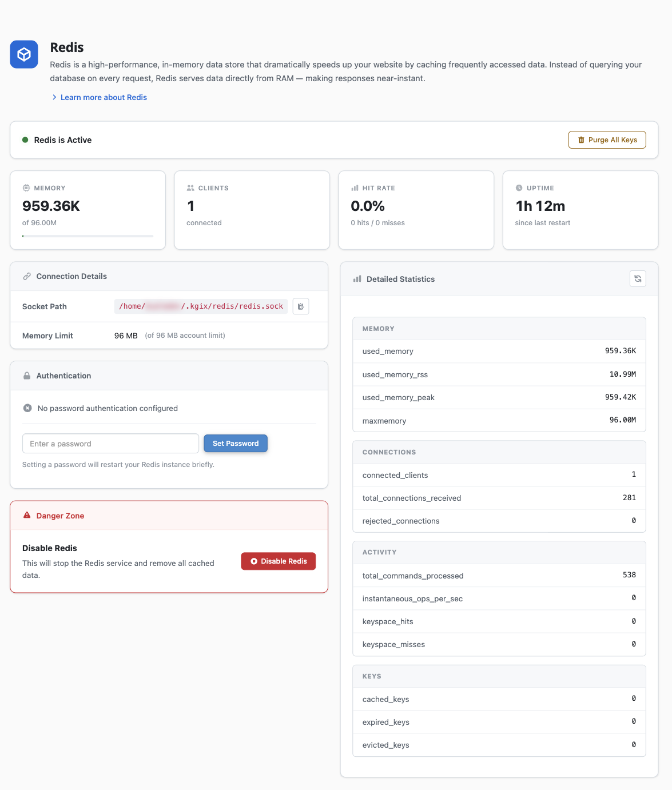Click the red Disable Redis button
672x790 pixels.
[279, 561]
